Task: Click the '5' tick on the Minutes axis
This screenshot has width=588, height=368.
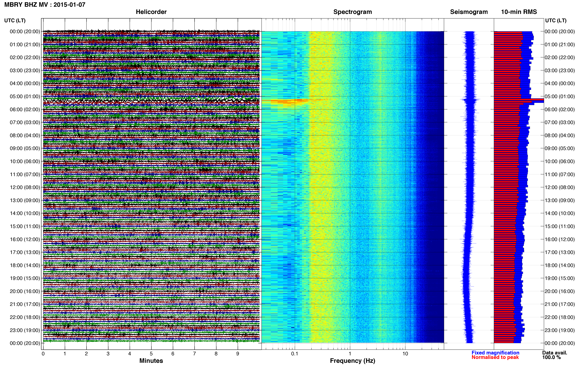Action: coord(151,354)
